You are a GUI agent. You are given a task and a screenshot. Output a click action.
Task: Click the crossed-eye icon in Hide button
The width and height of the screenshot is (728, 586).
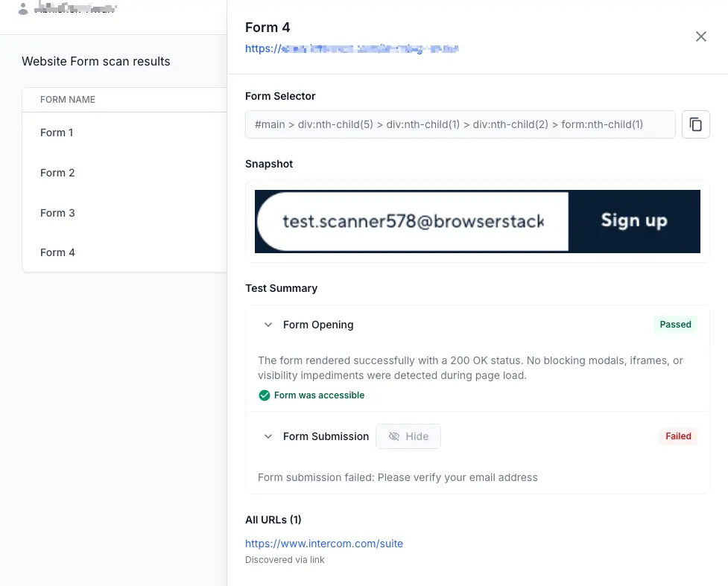394,436
